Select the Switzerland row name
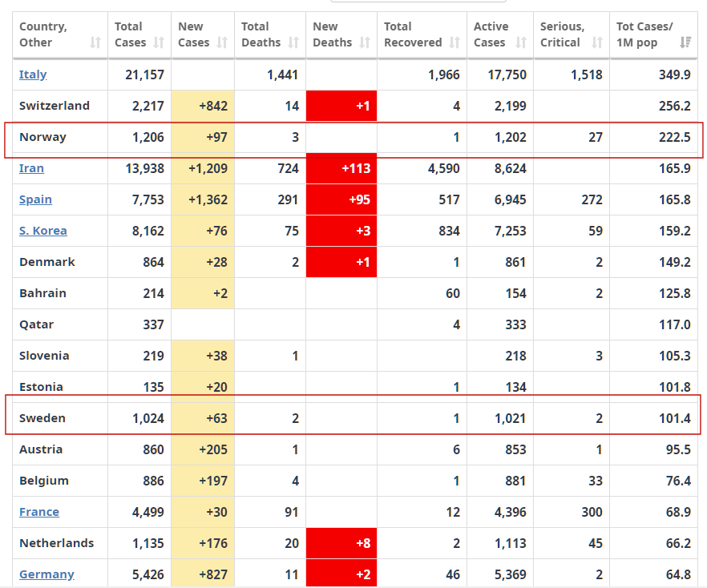Screen dimensions: 707x588 click(55, 106)
